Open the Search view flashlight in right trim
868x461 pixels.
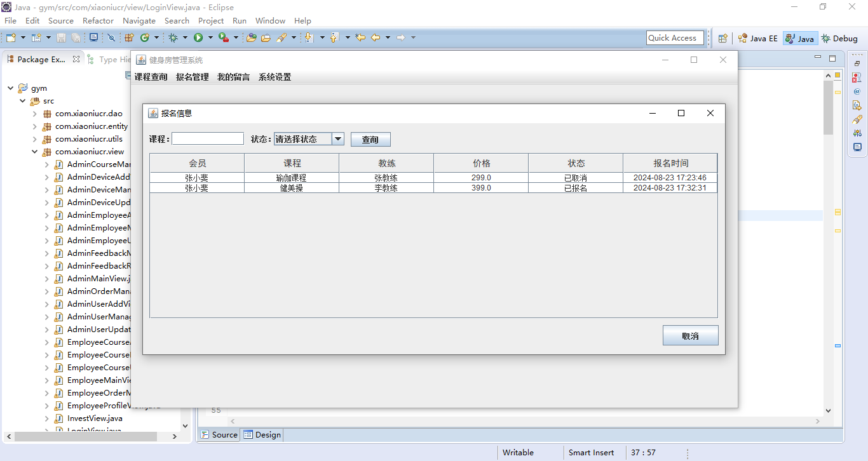click(857, 119)
